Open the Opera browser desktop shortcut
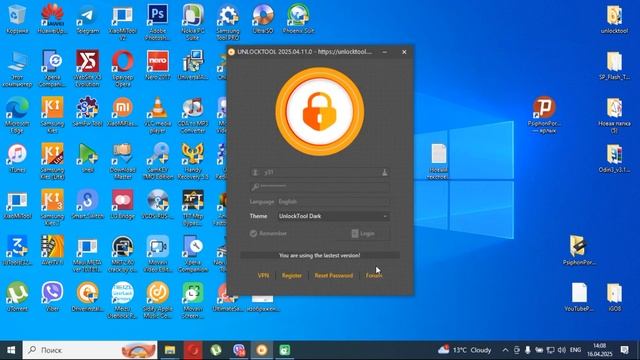Viewport: 640px width, 360px height. coord(122,69)
